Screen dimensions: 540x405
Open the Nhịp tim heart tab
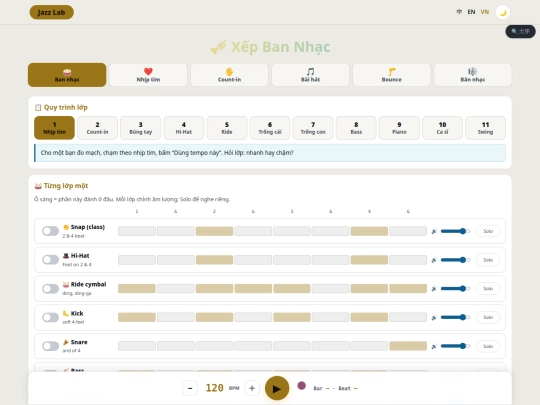148,75
